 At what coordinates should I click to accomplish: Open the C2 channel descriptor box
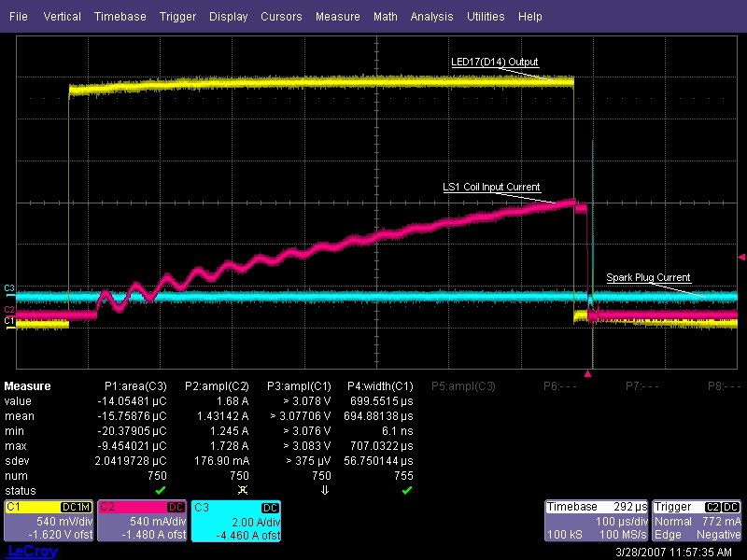click(x=142, y=521)
